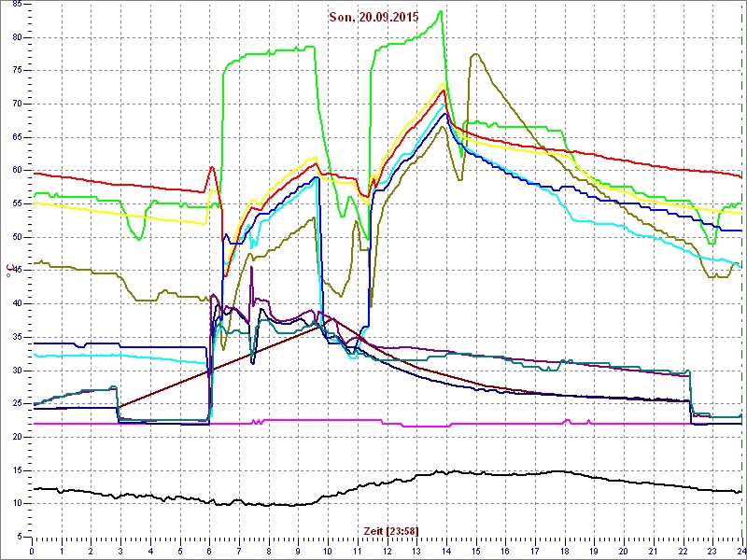Click temperature axis value 80
The width and height of the screenshot is (747, 560).
pyautogui.click(x=16, y=37)
